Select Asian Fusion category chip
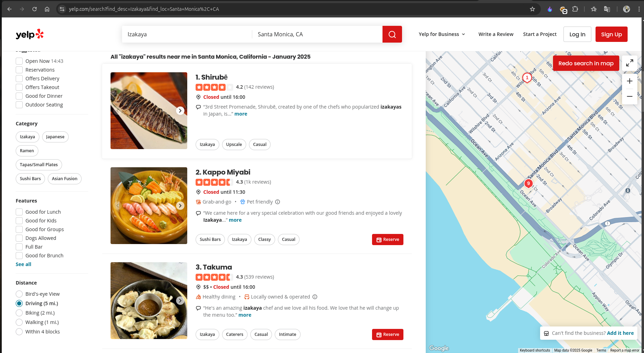 (x=65, y=179)
